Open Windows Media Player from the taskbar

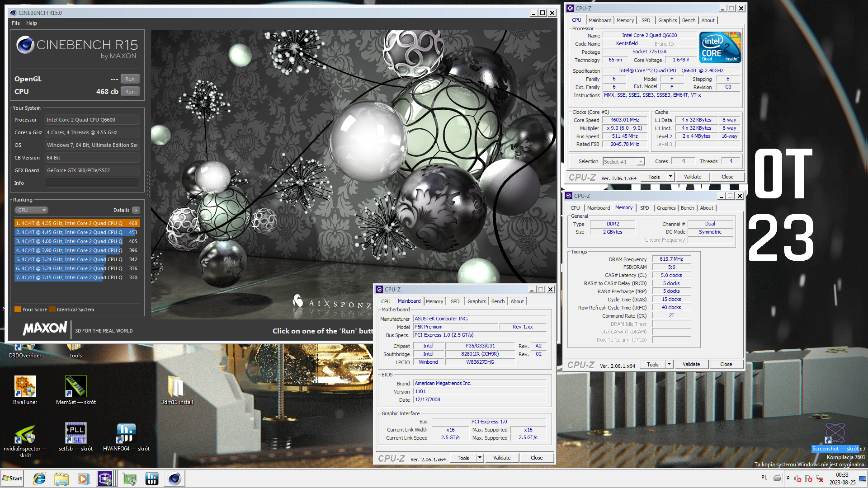(83, 479)
